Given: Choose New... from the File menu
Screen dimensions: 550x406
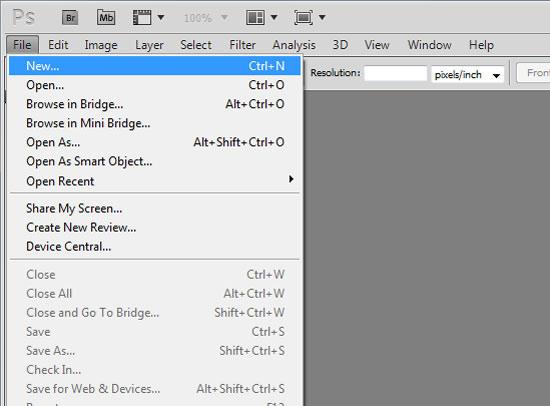Looking at the screenshot, I should [x=155, y=66].
